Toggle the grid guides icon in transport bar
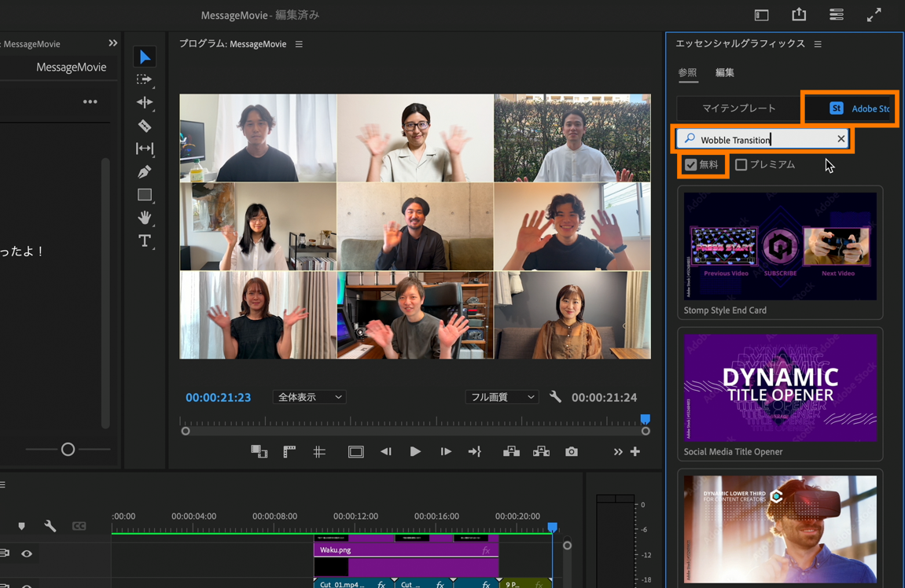Image resolution: width=905 pixels, height=588 pixels. tap(319, 451)
